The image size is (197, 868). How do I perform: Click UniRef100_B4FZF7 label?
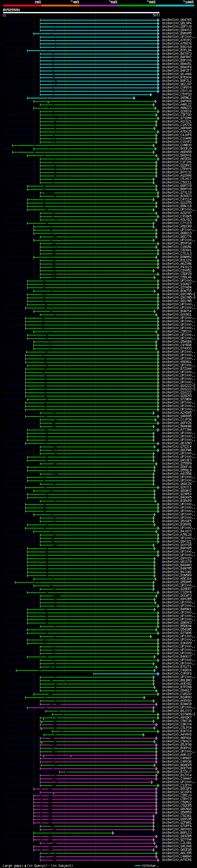(176, 71)
